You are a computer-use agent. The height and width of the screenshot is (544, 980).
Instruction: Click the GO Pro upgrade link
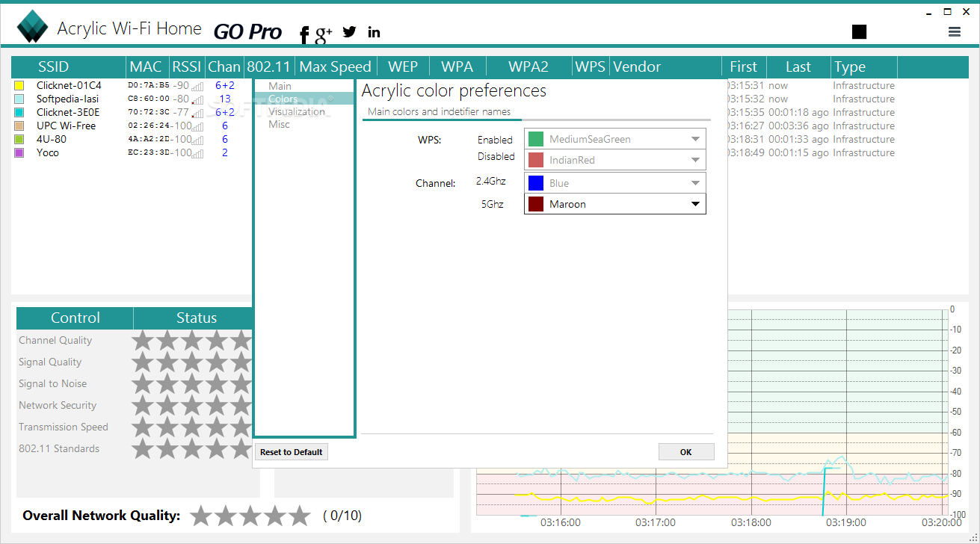247,32
